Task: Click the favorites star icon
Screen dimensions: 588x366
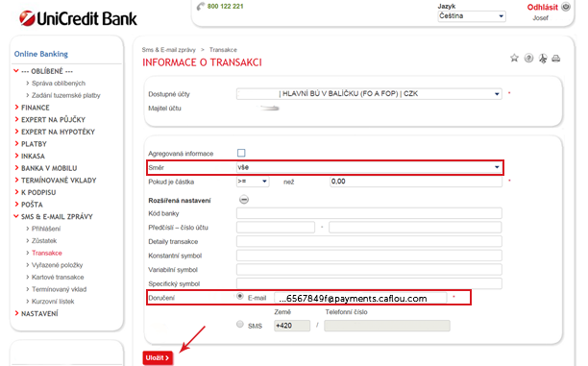Action: coord(514,58)
